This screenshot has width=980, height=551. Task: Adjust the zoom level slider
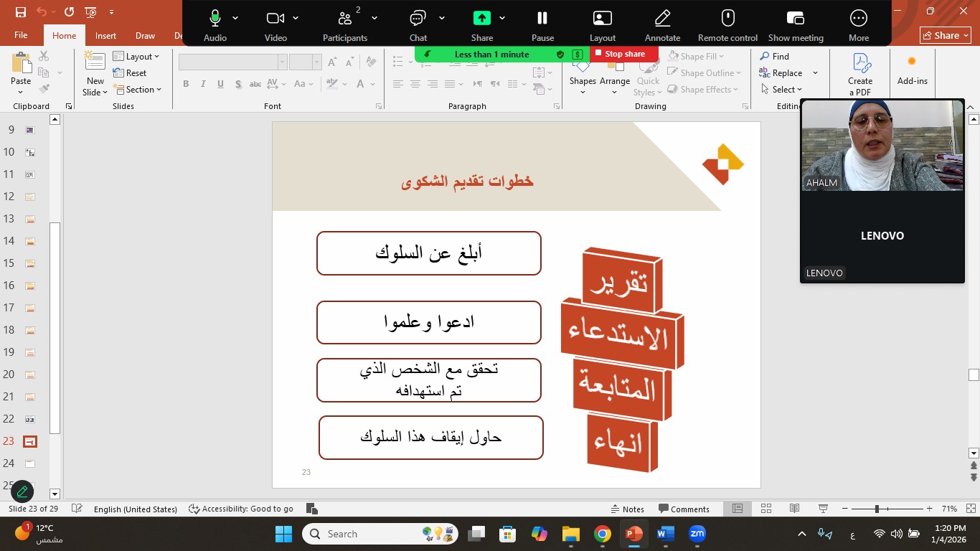click(877, 509)
